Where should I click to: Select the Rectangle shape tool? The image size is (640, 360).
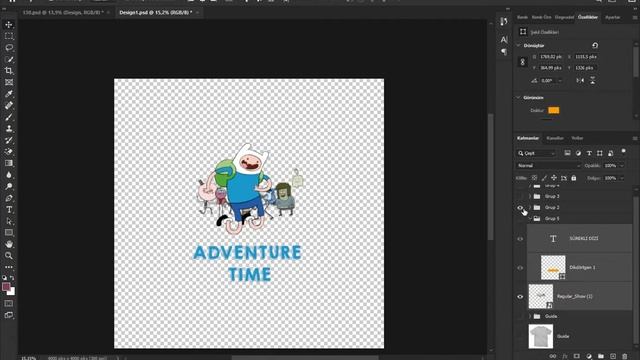[x=9, y=233]
